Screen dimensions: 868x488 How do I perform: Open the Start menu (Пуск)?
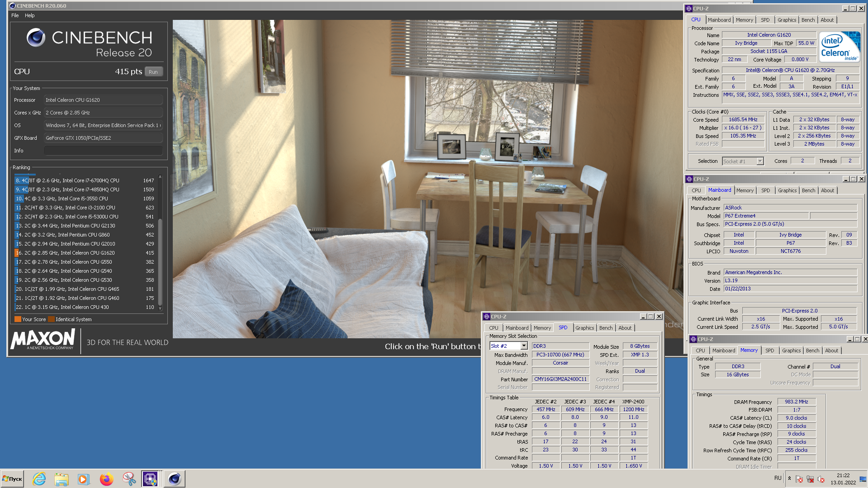point(12,479)
